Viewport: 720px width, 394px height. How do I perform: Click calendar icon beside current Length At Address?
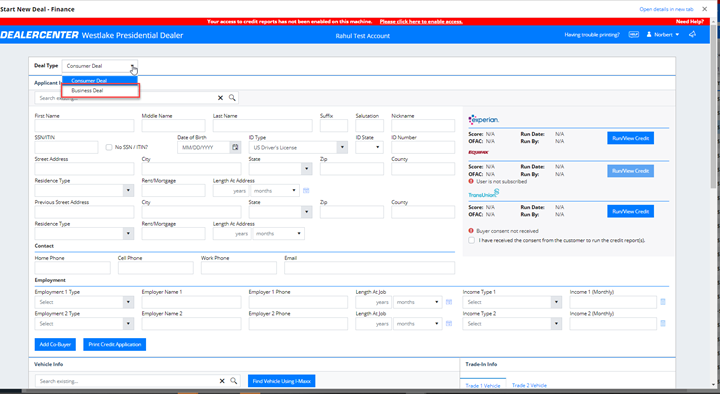point(306,191)
